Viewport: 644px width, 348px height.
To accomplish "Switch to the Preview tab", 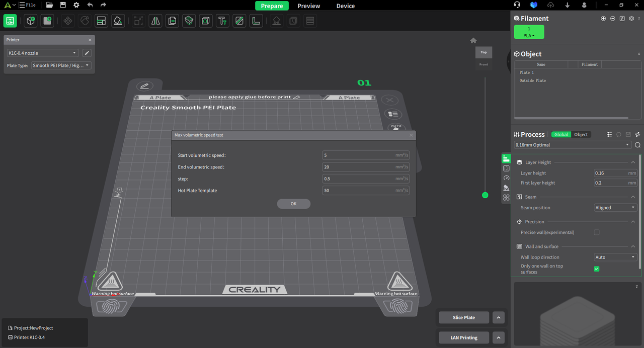I will click(x=308, y=6).
